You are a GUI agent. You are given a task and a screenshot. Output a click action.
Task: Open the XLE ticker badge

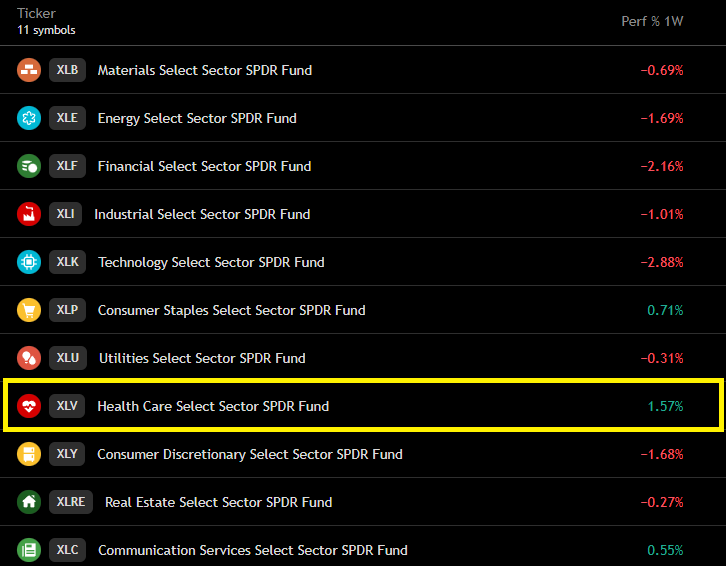(x=68, y=118)
